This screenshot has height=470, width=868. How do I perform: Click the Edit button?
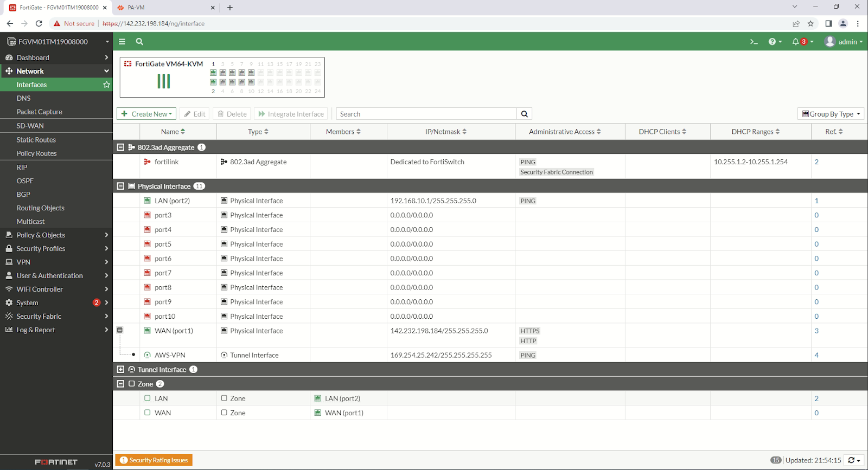click(195, 114)
